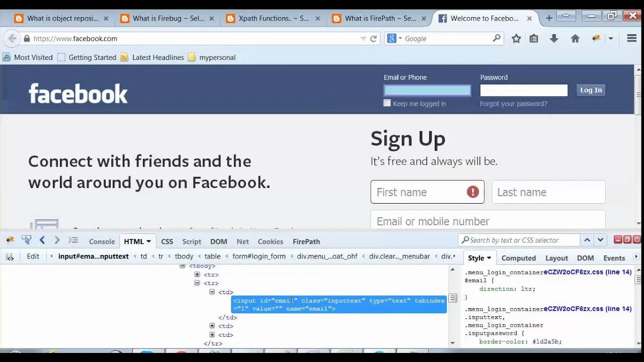Open the Net panel
Viewport: 644px width, 362px height.
[x=243, y=241]
